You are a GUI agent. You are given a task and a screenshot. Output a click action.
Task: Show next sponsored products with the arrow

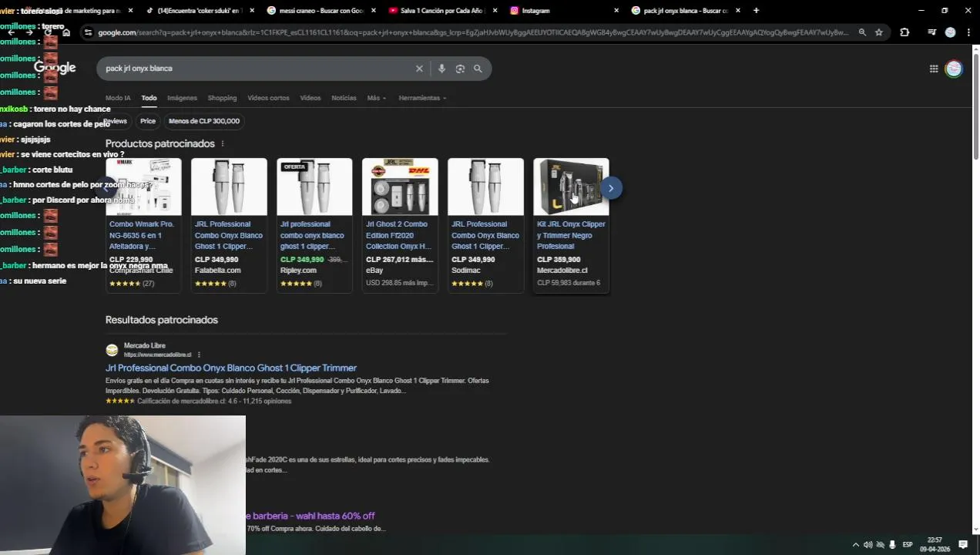[611, 188]
